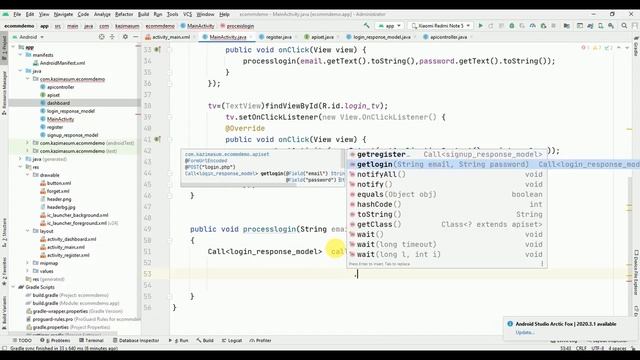
Task: Expand the java (generated) folder
Action: pyautogui.click(x=20, y=159)
